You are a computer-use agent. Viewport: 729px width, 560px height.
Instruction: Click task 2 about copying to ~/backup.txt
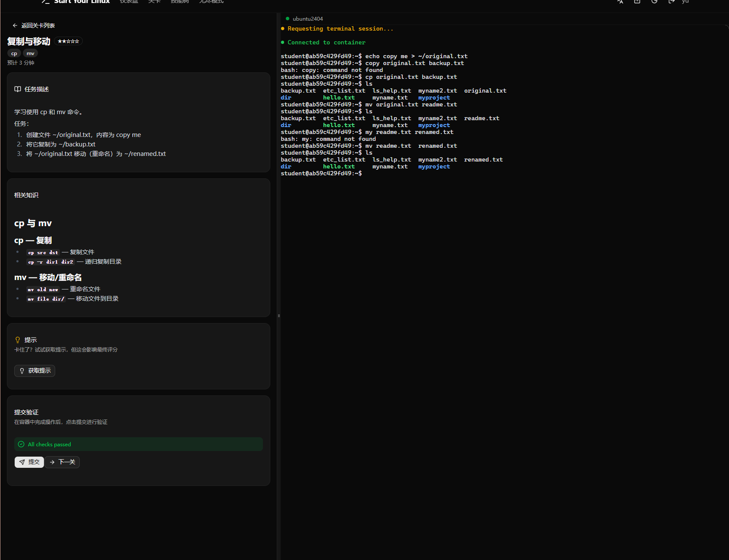point(61,144)
